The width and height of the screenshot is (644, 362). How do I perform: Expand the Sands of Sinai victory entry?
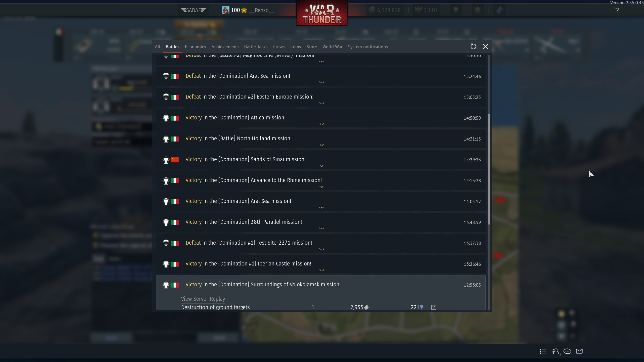(x=321, y=160)
